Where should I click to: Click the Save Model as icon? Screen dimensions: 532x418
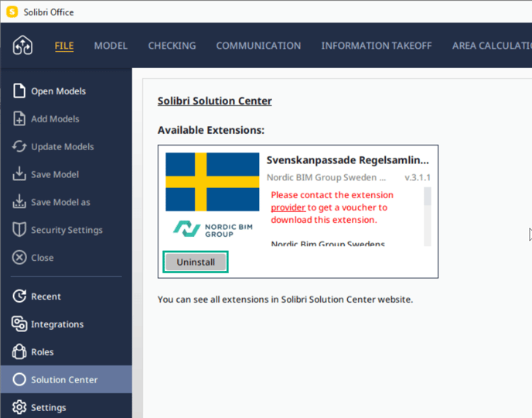(x=19, y=201)
